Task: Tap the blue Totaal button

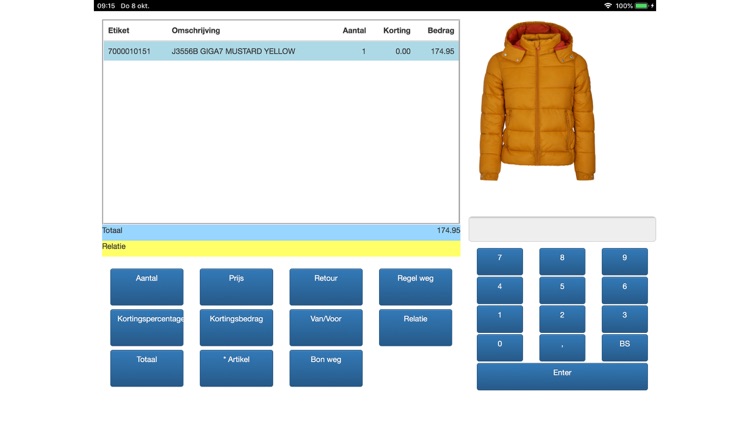Action: tap(146, 368)
